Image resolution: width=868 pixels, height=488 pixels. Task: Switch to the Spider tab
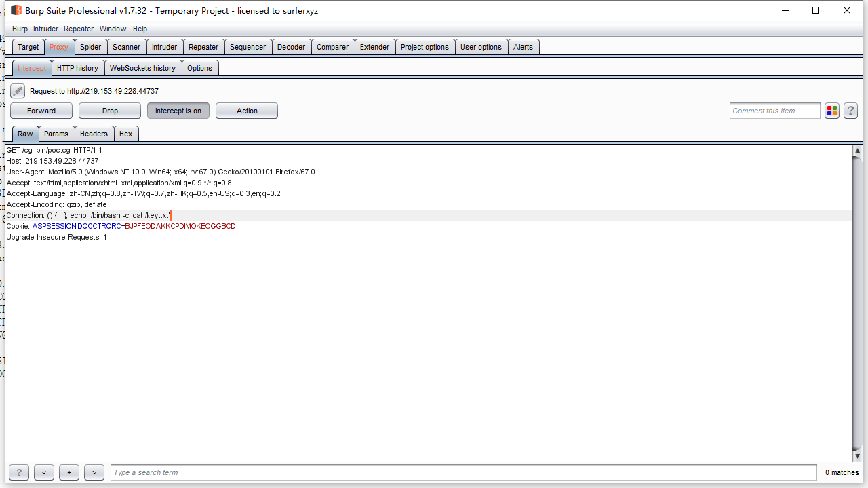[90, 47]
